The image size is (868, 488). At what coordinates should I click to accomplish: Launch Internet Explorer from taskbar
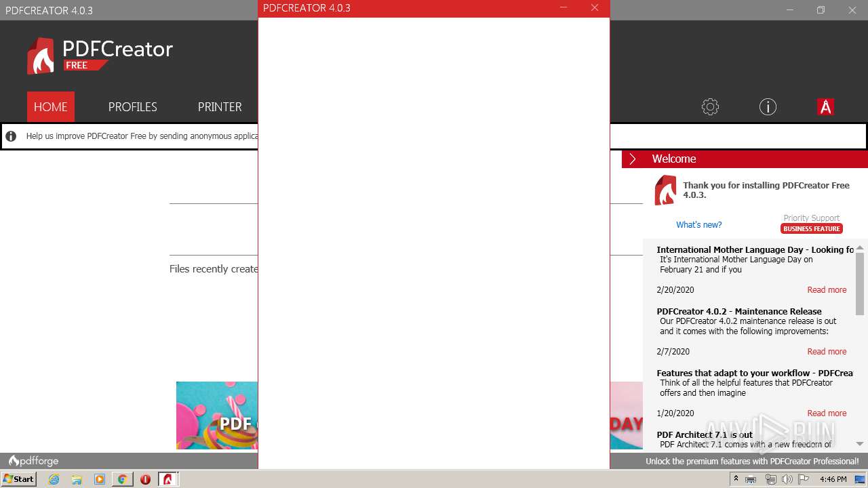coord(54,479)
